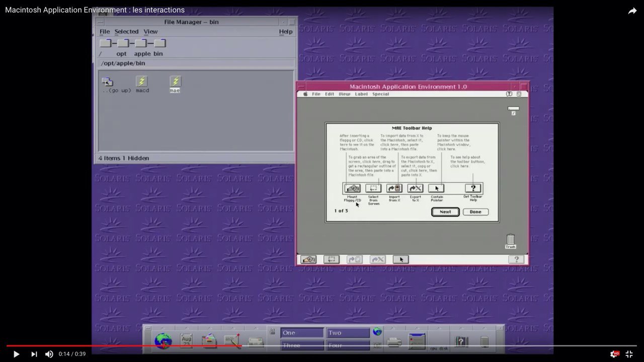Open the Printer icon on front panel

click(394, 342)
